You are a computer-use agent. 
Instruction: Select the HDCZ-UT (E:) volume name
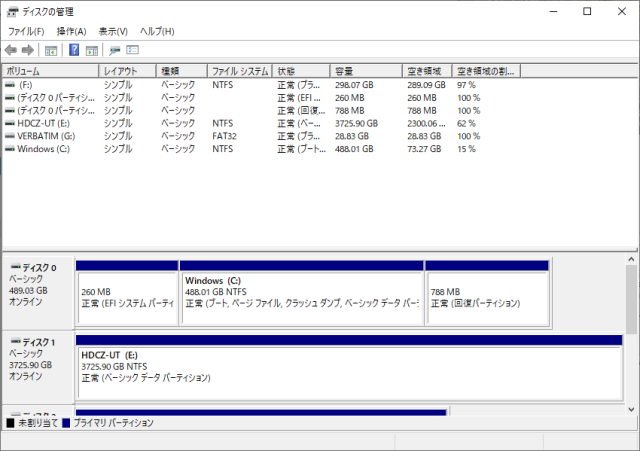pyautogui.click(x=43, y=123)
